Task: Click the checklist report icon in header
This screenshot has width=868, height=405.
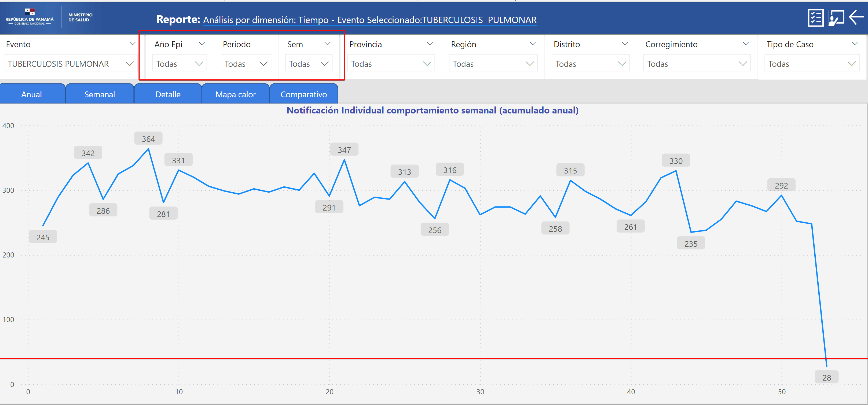Action: tap(815, 18)
